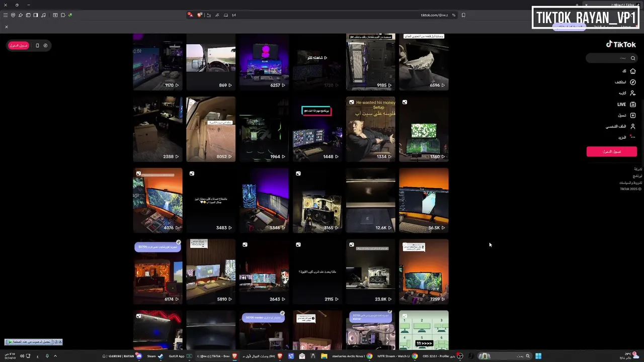Screen dimensions: 644x362
Task: Click the compass icon beside left login pill
Action: click(x=45, y=45)
